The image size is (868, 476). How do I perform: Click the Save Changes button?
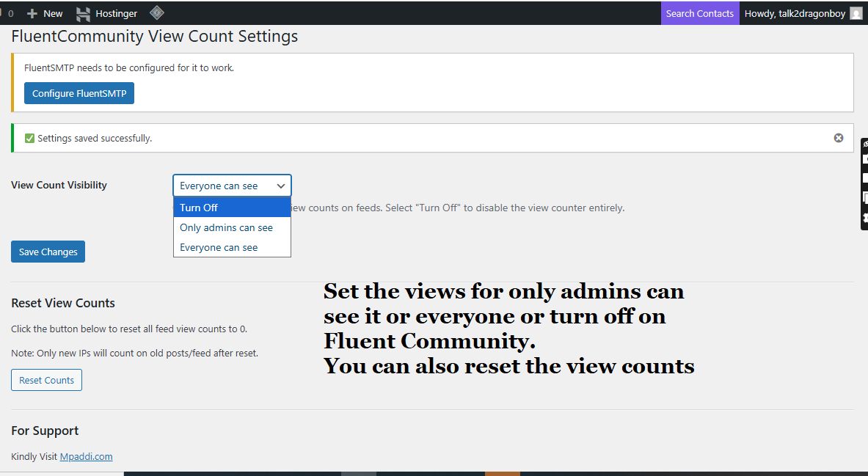pos(48,252)
